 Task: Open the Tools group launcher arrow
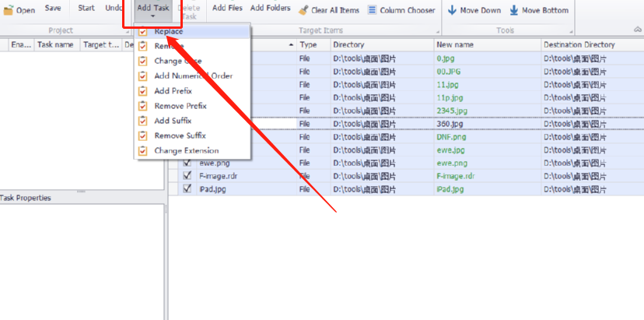572,32
